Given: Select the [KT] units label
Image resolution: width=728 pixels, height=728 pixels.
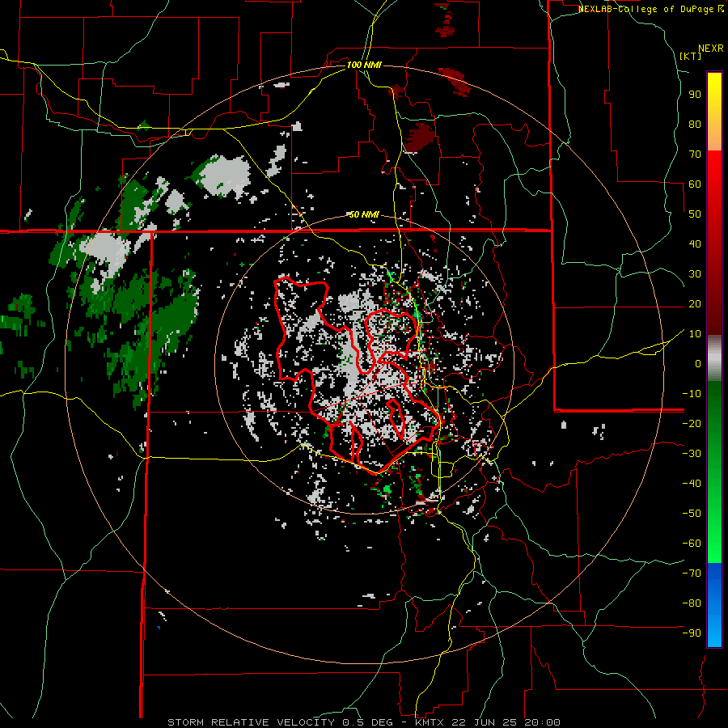Looking at the screenshot, I should (690, 56).
